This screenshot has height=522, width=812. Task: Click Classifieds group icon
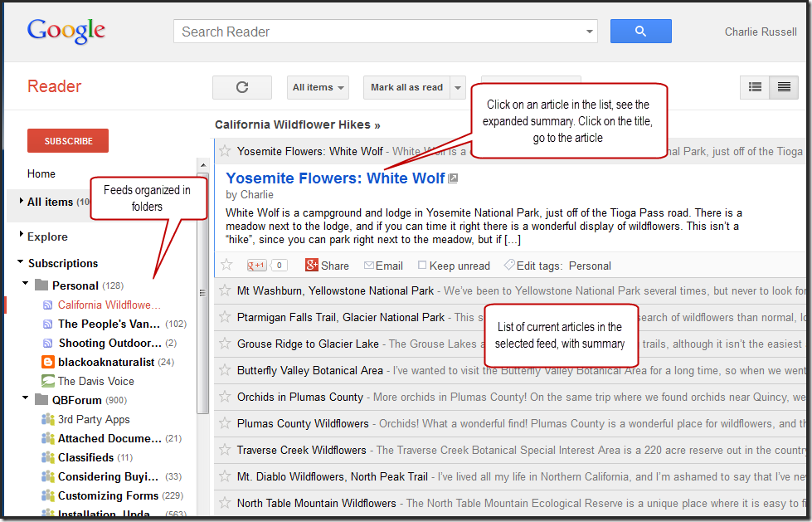pos(47,457)
